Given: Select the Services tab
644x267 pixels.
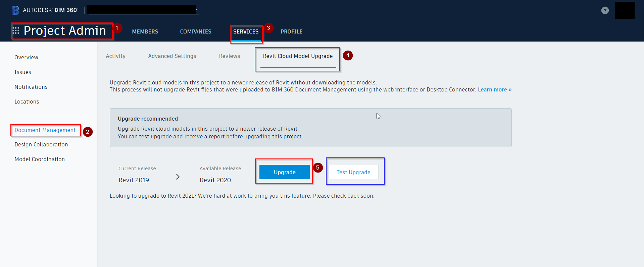Looking at the screenshot, I should [246, 31].
